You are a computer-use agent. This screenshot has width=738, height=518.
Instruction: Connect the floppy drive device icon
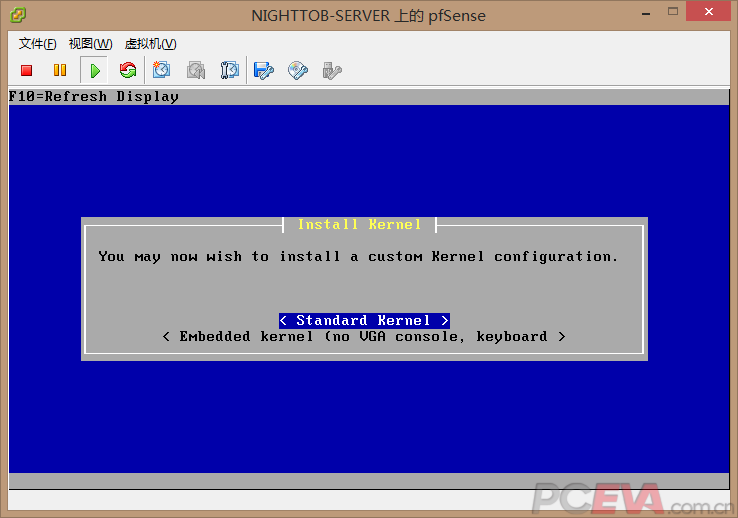point(264,70)
